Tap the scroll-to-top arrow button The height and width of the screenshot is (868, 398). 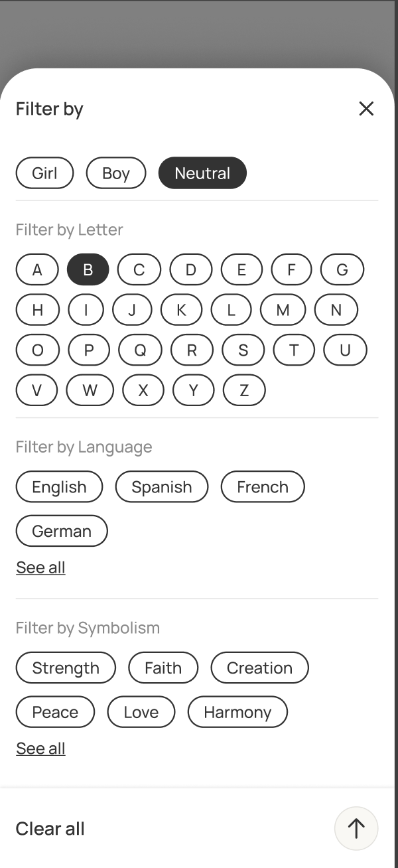coord(356,828)
